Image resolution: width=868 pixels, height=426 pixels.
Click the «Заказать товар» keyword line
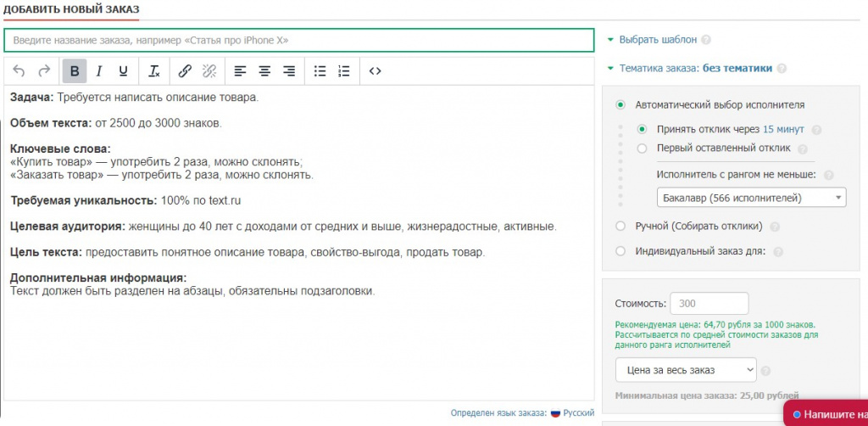click(162, 175)
